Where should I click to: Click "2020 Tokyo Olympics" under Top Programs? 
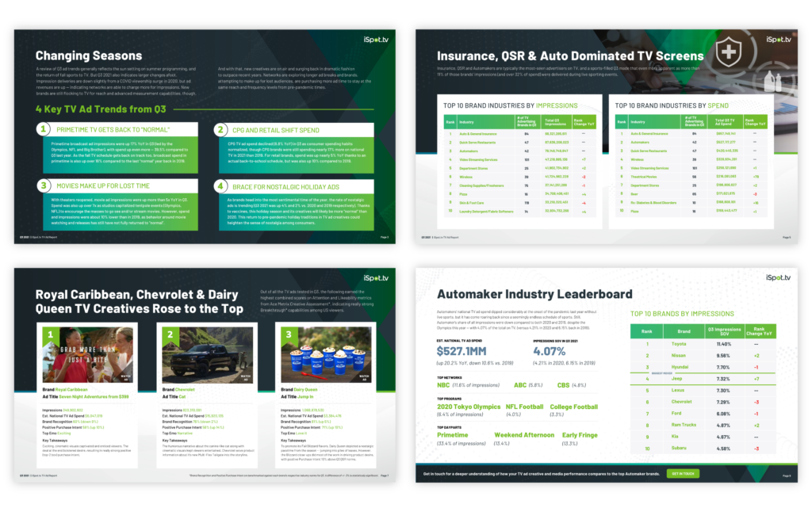point(469,407)
